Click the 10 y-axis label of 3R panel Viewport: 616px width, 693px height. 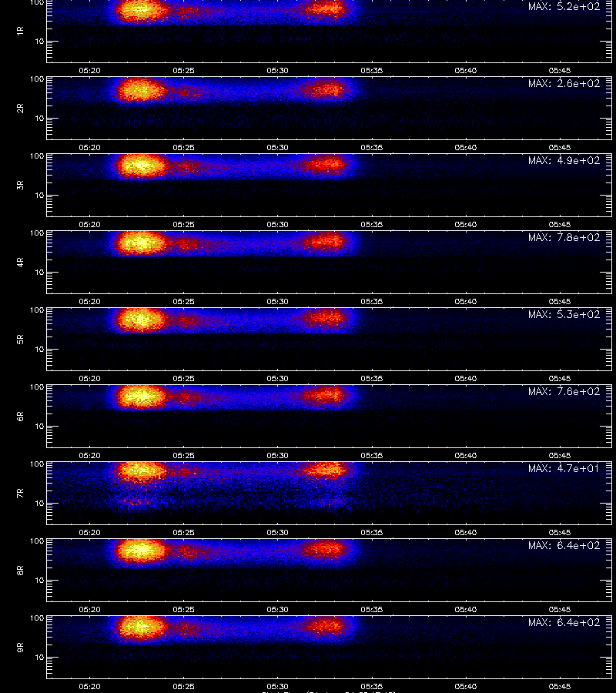(x=39, y=196)
